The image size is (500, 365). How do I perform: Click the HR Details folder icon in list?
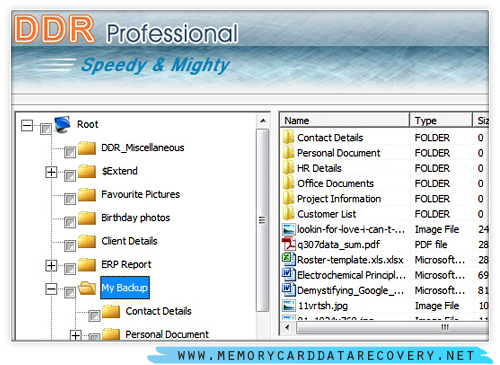288,168
